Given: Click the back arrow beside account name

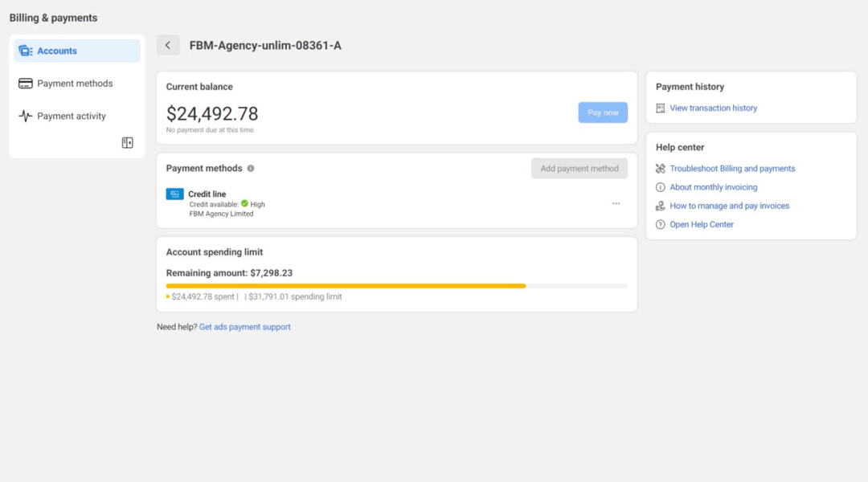Looking at the screenshot, I should click(168, 46).
